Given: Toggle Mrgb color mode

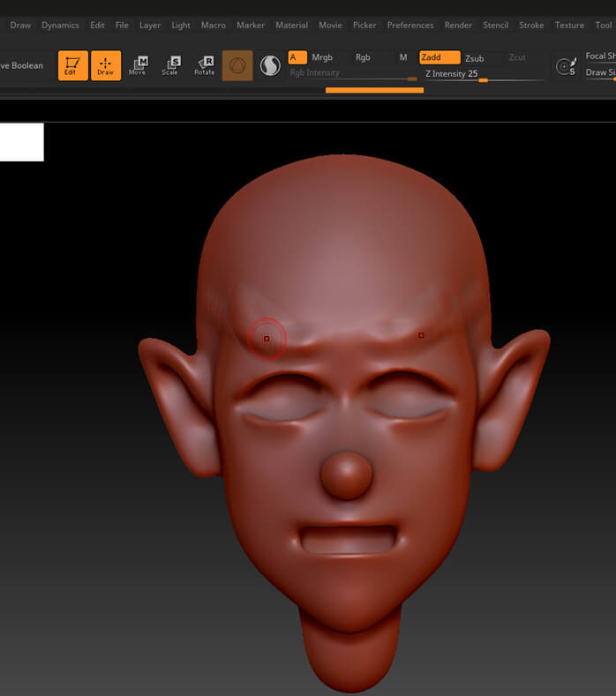Looking at the screenshot, I should click(322, 57).
